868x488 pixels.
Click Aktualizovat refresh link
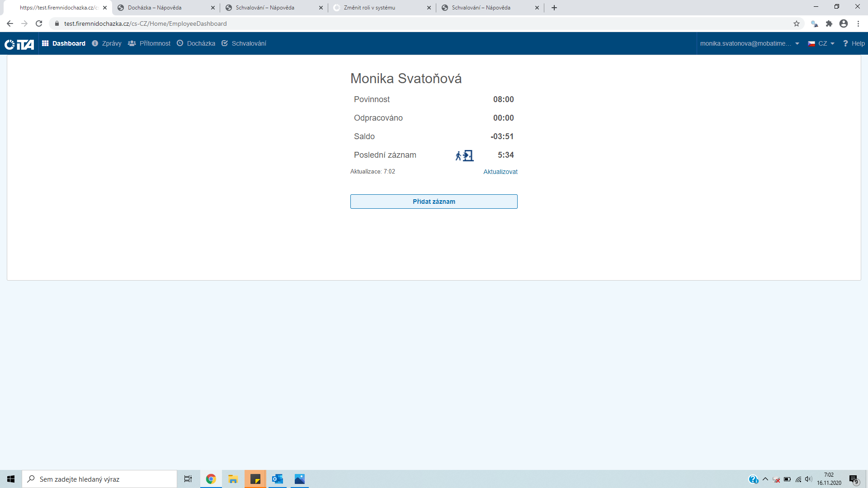pyautogui.click(x=500, y=172)
